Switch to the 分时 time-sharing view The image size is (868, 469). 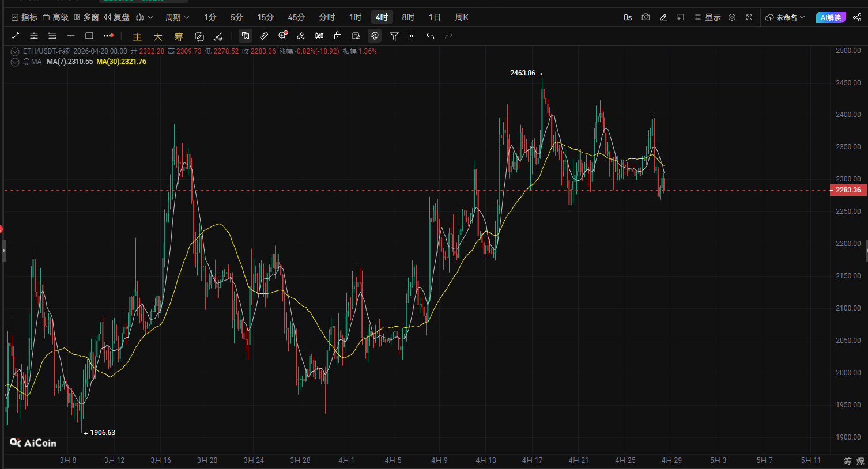point(327,17)
